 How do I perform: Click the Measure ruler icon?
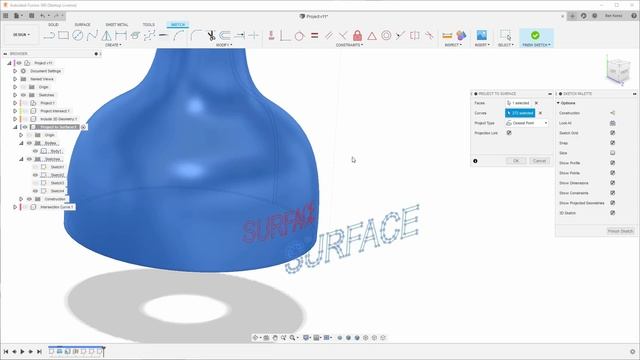pos(447,36)
